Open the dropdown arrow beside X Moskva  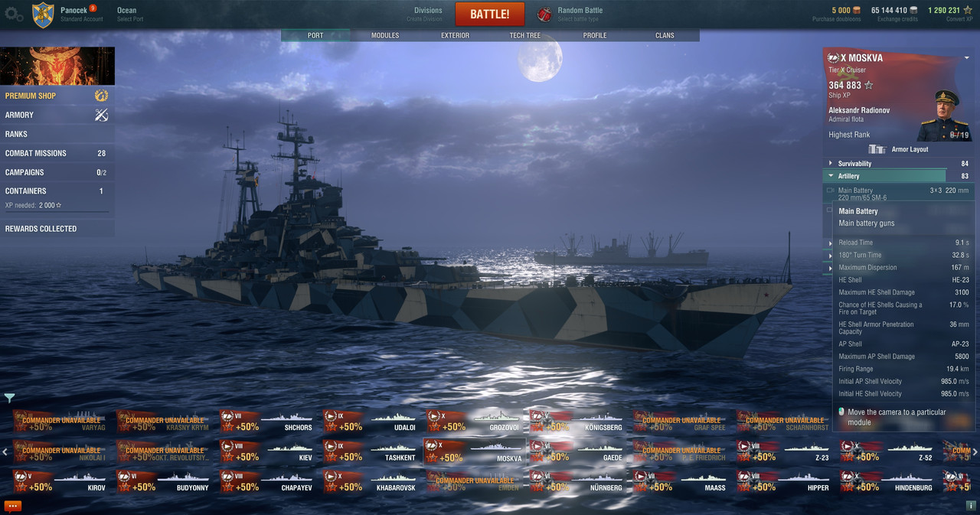click(x=966, y=58)
